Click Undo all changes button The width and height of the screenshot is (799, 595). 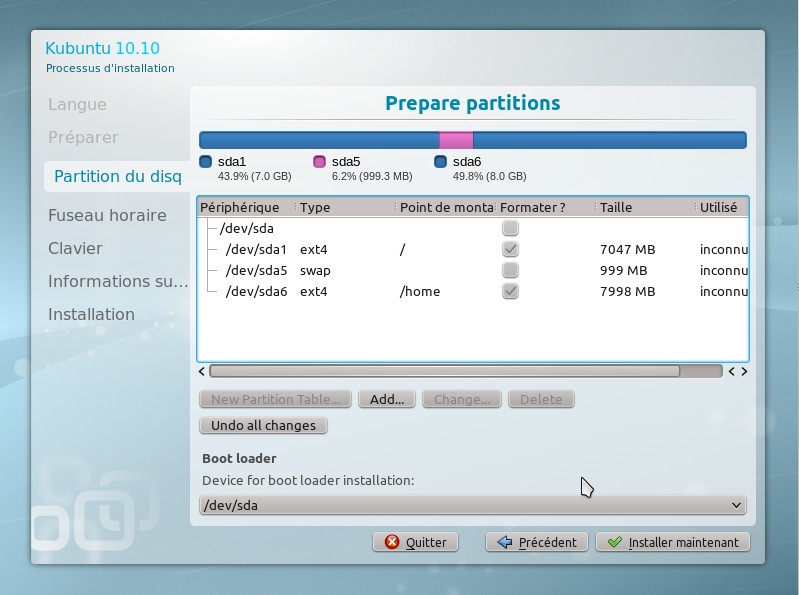[x=263, y=425]
